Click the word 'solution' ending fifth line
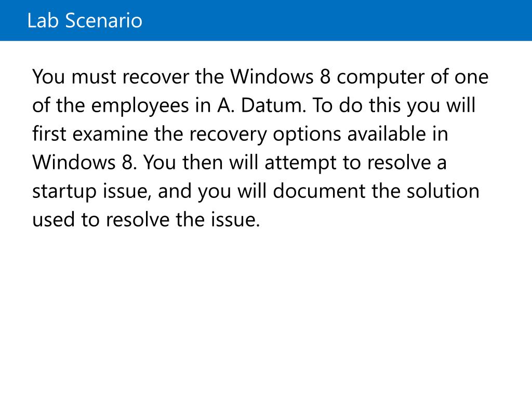This screenshot has width=532, height=399. pyautogui.click(x=443, y=191)
